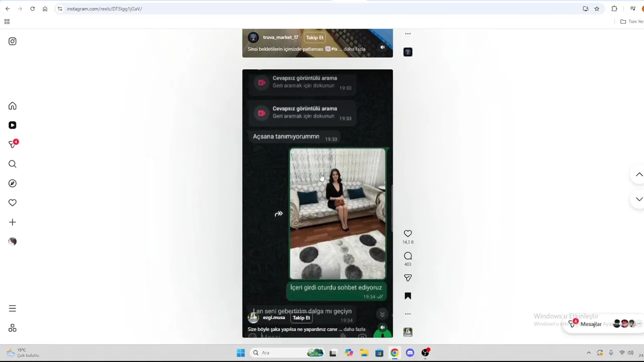Screen dimensions: 644x362
Task: Open the Windows Start menu
Action: 240,353
